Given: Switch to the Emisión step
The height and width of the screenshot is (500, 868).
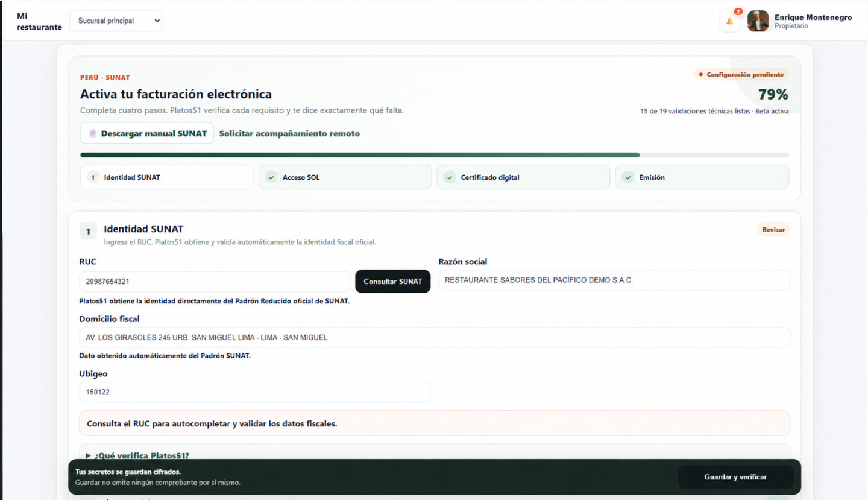Looking at the screenshot, I should [x=702, y=177].
